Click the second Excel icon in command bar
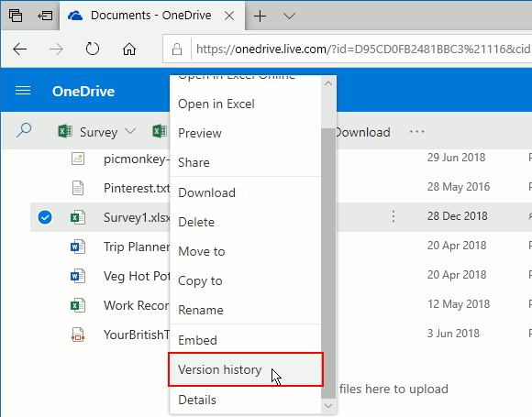 click(x=160, y=131)
